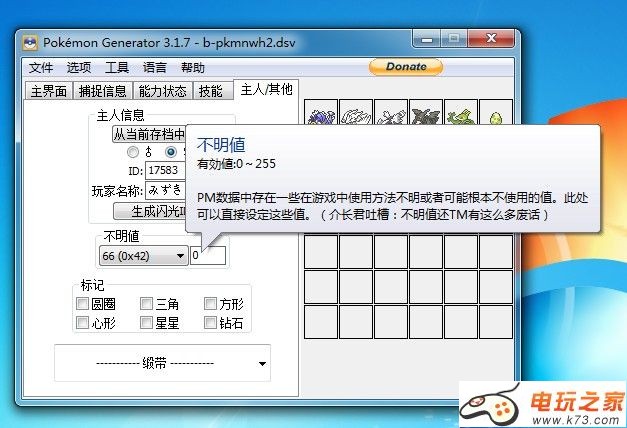627x428 pixels.
Task: Click the 生成闪光 button
Action: pos(150,211)
